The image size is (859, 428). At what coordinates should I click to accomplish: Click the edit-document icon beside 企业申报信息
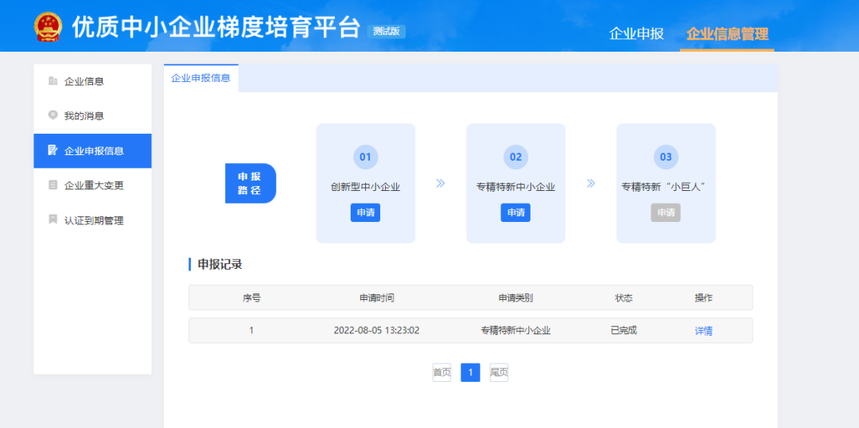tap(53, 151)
